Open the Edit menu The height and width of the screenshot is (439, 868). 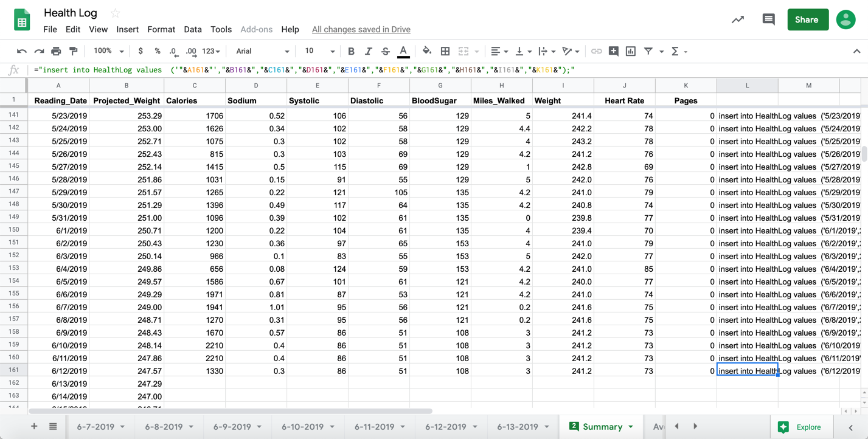[x=73, y=29]
